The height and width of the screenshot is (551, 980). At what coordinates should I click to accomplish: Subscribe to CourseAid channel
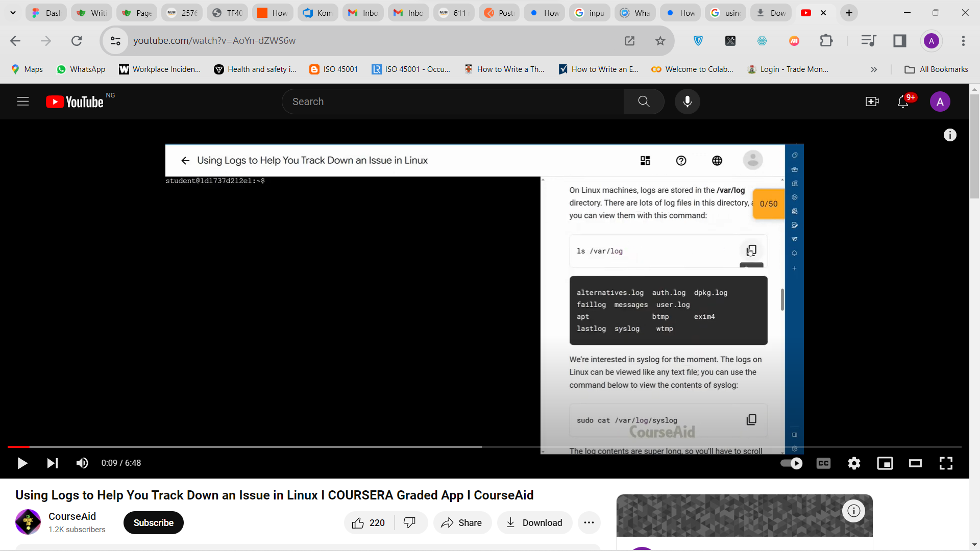click(153, 522)
